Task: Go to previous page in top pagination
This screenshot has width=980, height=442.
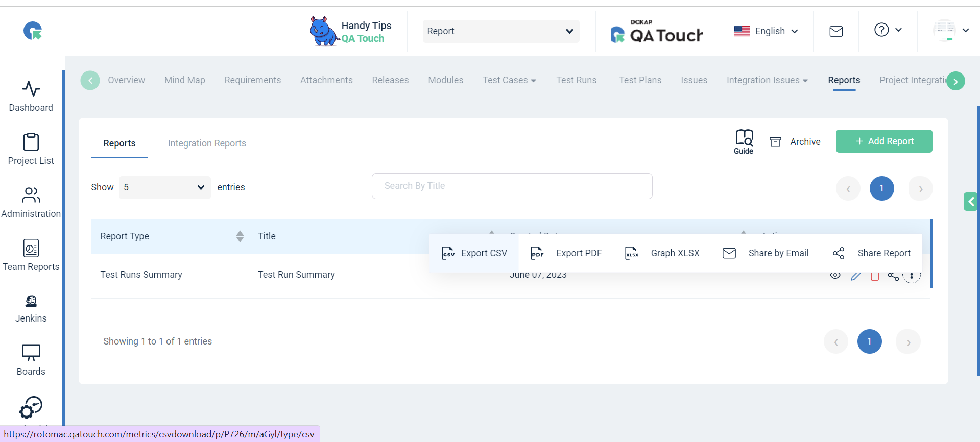Action: click(x=848, y=188)
